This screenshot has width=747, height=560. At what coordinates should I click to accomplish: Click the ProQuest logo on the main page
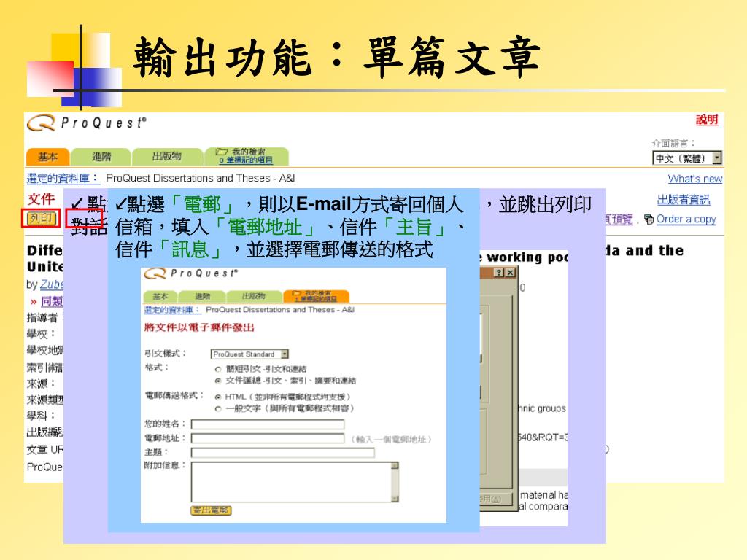pos(86,122)
